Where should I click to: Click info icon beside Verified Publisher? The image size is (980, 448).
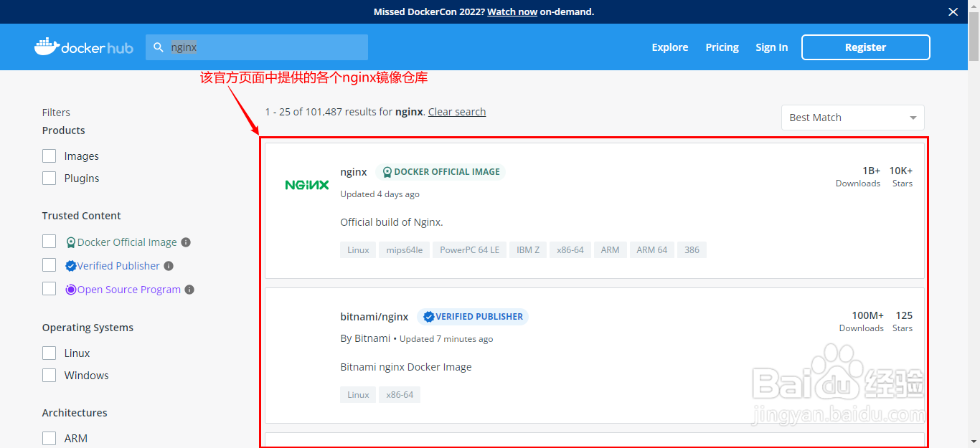169,266
